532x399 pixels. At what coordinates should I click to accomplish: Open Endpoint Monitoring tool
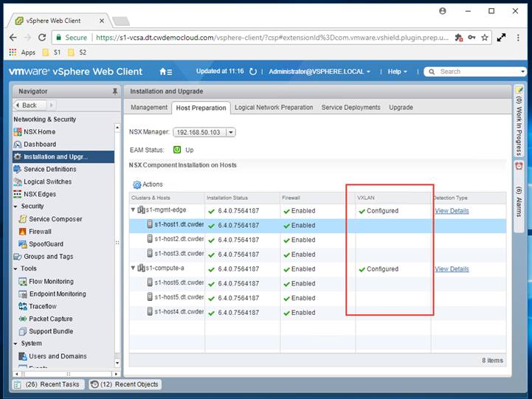[58, 294]
